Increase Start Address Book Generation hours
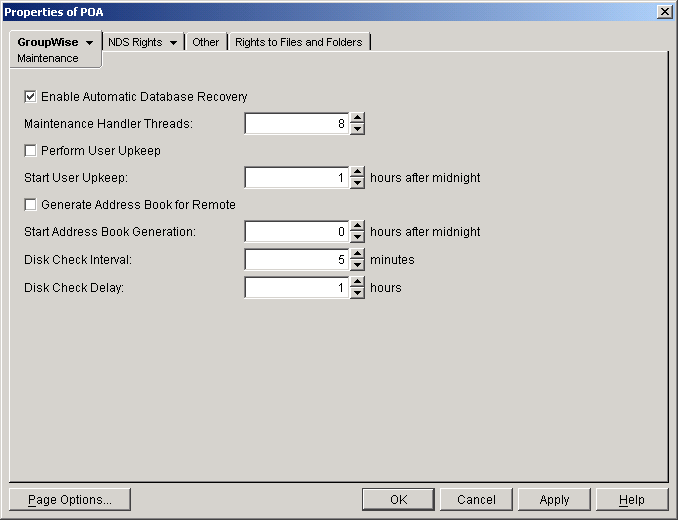 tap(357, 226)
